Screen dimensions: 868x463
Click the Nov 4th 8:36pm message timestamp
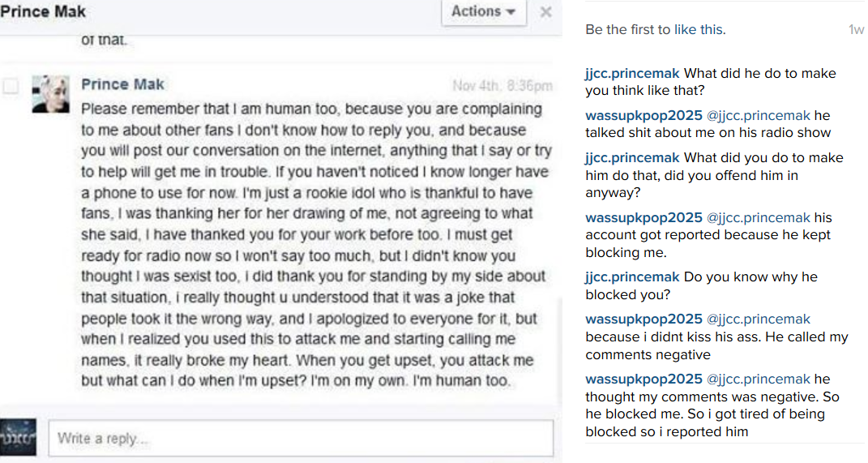[x=502, y=85]
